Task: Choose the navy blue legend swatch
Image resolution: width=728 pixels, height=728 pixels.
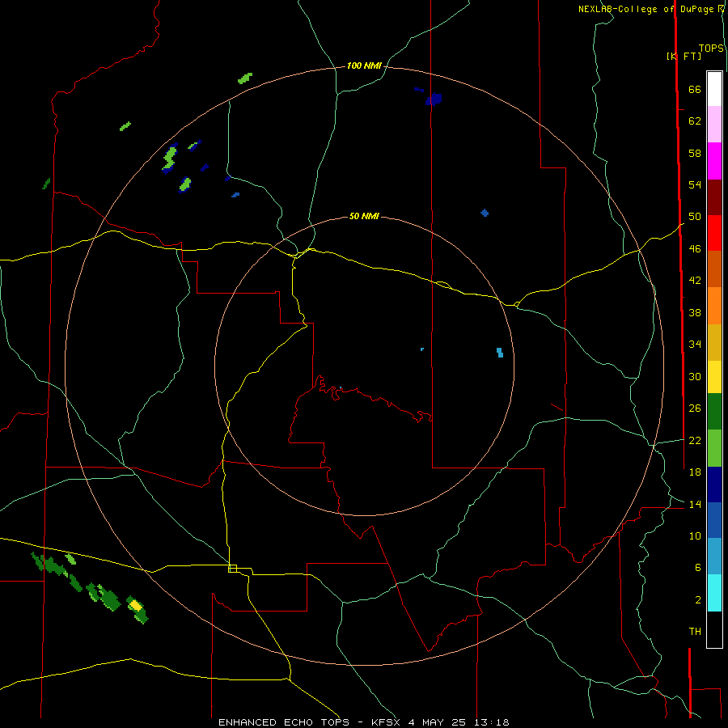Action: (714, 485)
